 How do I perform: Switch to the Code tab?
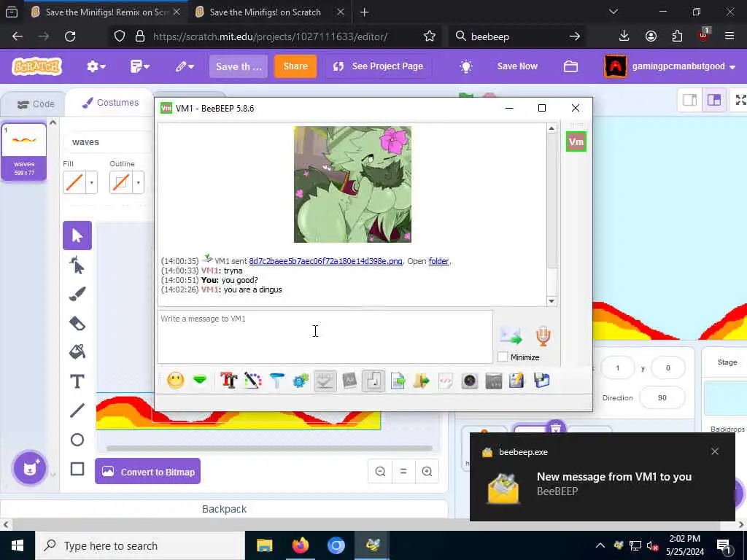[x=36, y=104]
